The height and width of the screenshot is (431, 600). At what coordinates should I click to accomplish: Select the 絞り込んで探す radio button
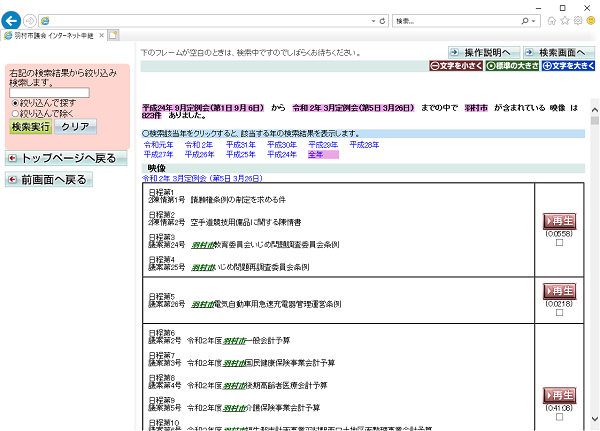pos(15,103)
